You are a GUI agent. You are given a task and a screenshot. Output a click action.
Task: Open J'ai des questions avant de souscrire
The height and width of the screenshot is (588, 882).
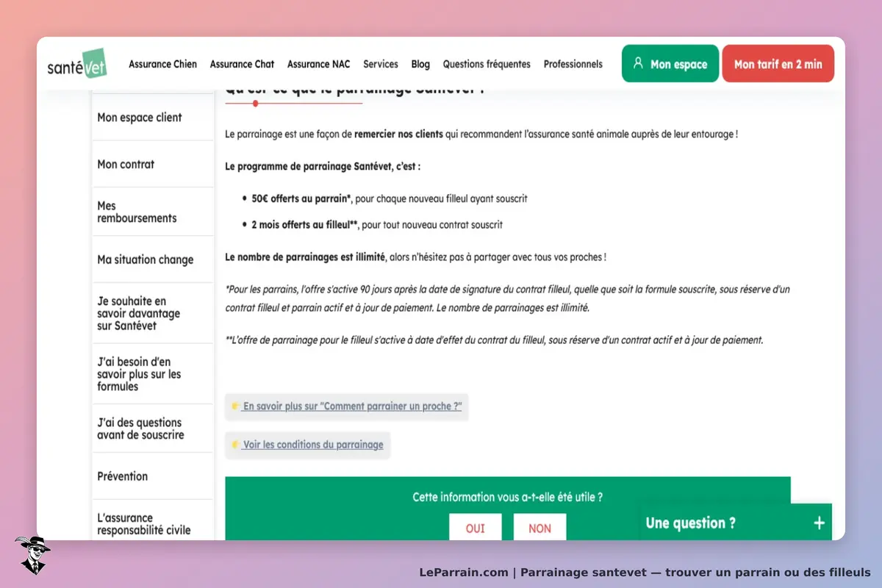153,429
